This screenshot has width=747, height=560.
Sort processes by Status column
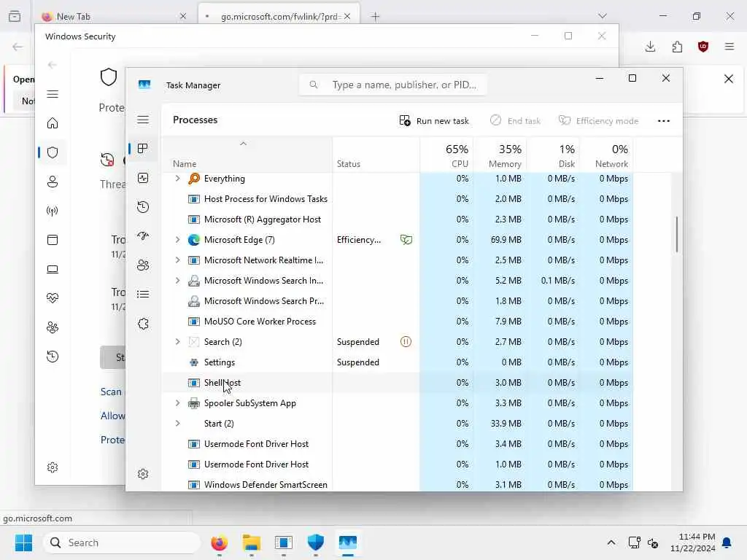(x=376, y=155)
